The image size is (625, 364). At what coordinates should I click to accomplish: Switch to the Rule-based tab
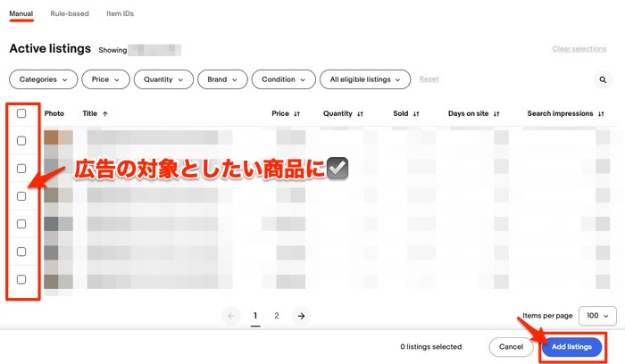[70, 13]
